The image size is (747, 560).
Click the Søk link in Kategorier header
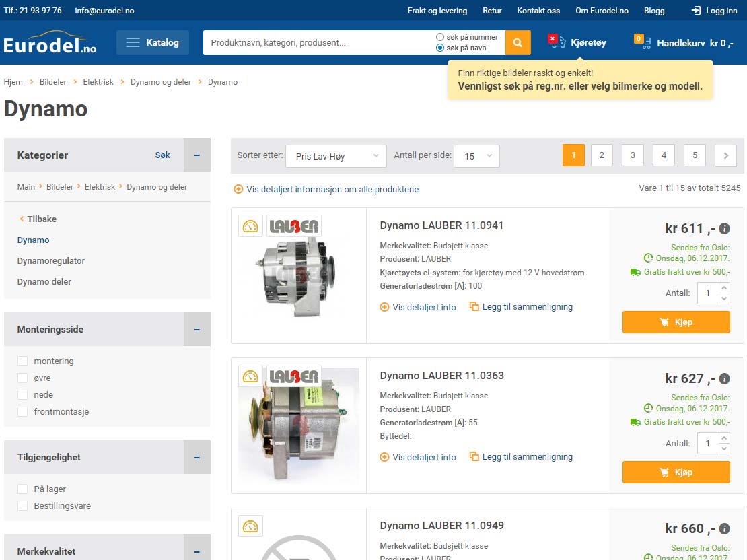tap(162, 155)
